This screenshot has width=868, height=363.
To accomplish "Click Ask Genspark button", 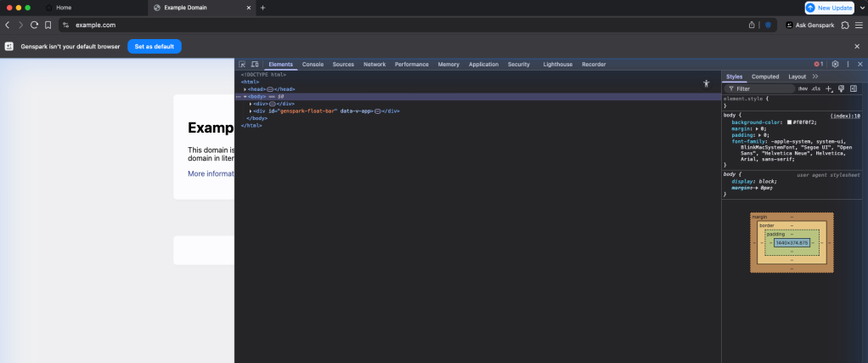I will pos(810,25).
